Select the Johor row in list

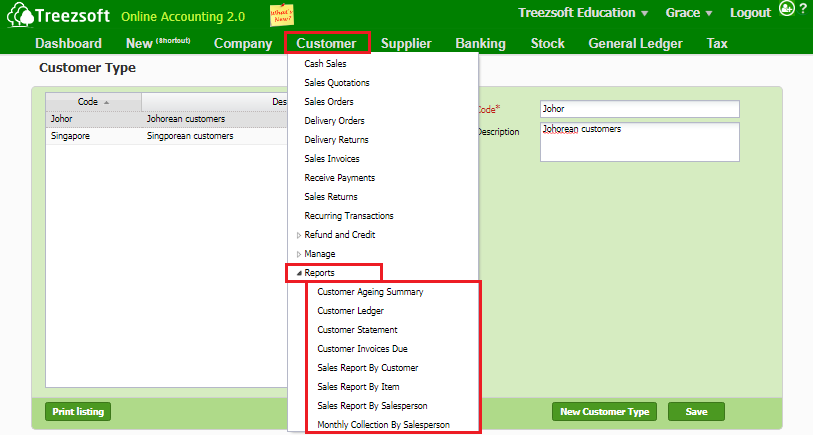pos(166,119)
